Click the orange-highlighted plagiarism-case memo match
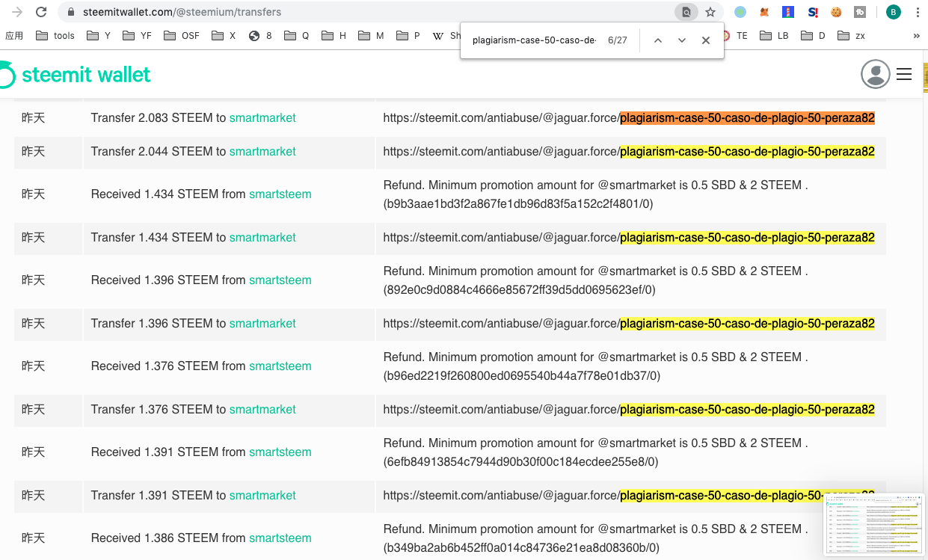This screenshot has height=560, width=928. (747, 118)
